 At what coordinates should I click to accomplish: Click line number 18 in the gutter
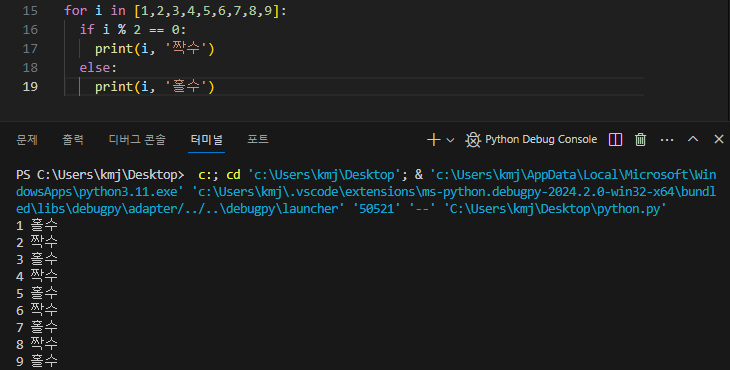30,68
